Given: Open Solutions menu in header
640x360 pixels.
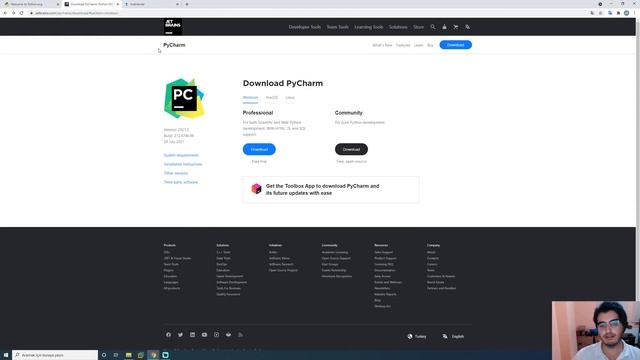Looking at the screenshot, I should coord(398,27).
